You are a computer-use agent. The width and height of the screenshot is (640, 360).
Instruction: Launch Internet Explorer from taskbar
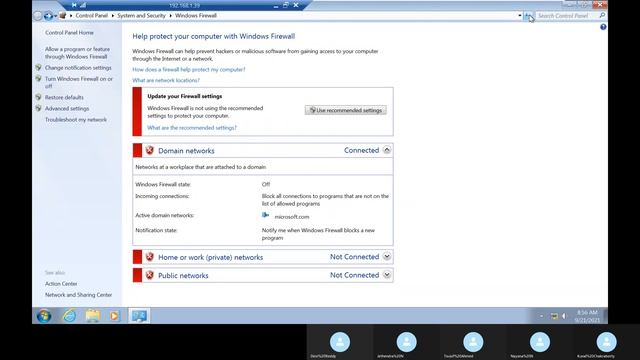[69, 316]
